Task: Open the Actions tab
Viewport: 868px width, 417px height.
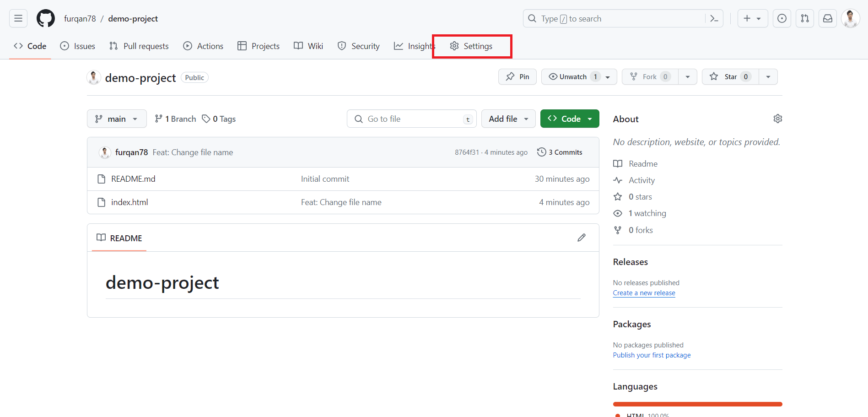Action: 204,46
